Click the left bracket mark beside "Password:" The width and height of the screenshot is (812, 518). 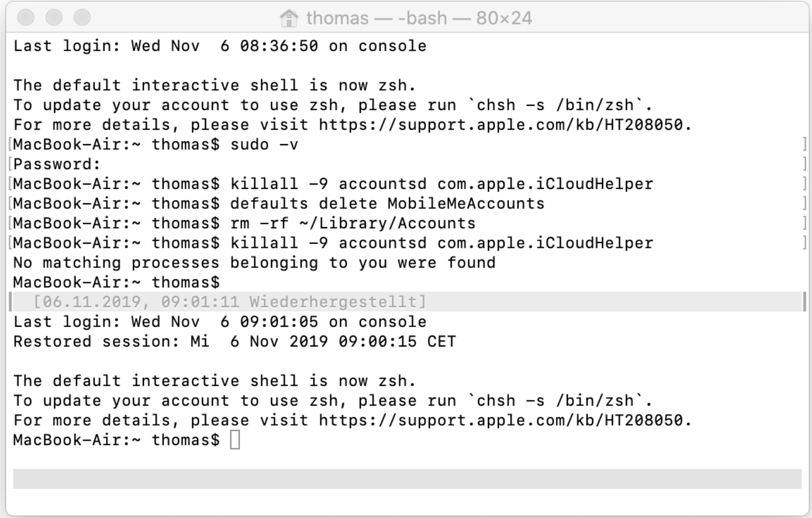tap(10, 164)
